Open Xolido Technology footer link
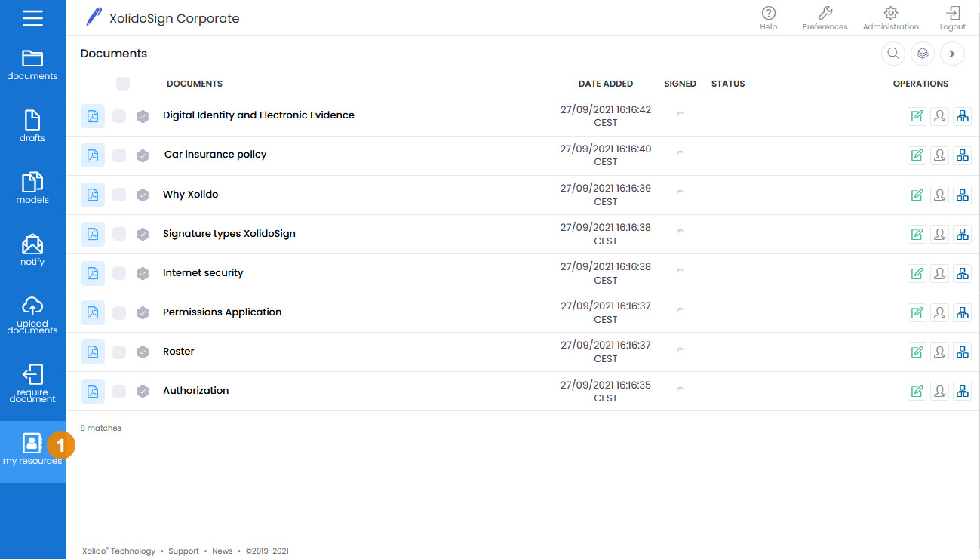980x559 pixels. click(118, 551)
